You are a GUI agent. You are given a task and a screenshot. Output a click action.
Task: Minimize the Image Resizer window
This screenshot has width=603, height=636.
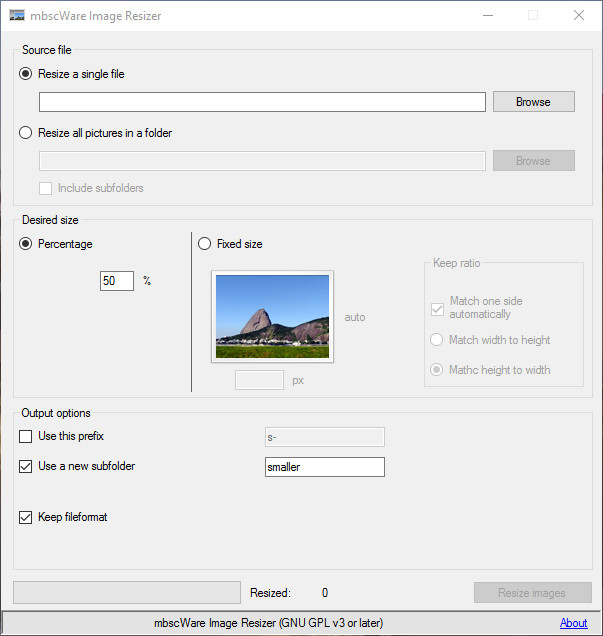488,15
